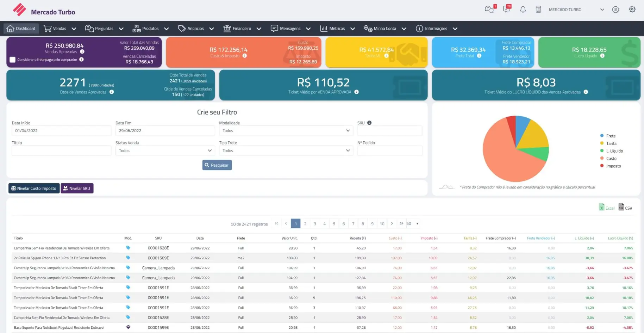The height and width of the screenshot is (333, 644).
Task: Open the notifications speech bubble with red badge
Action: click(507, 9)
